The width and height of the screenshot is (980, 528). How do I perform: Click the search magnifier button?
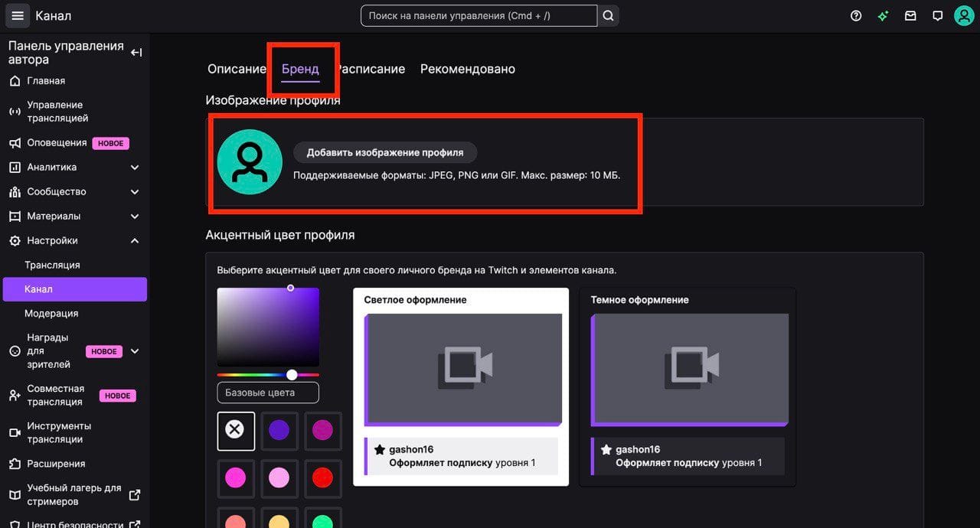tap(608, 16)
